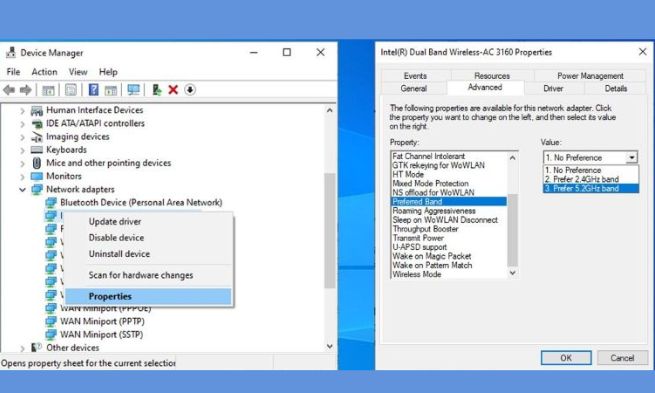This screenshot has width=655, height=393.
Task: Expand IDE ATA/ATAPI controllers node
Action: click(22, 124)
